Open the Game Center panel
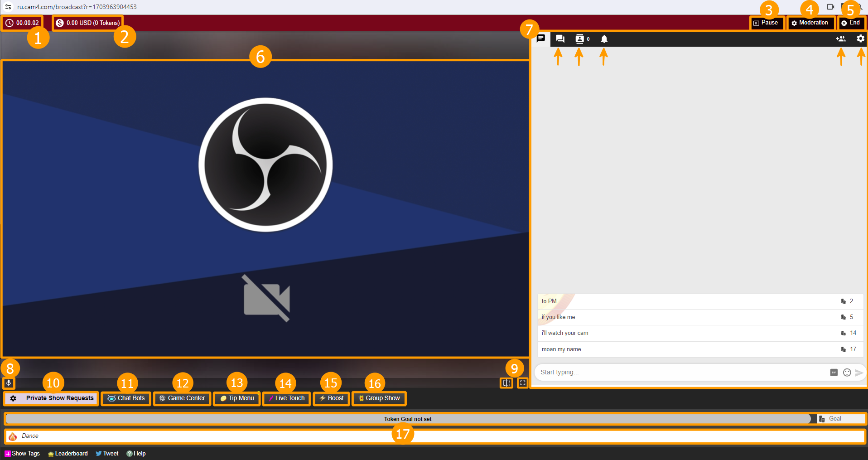This screenshot has height=460, width=868. 182,398
